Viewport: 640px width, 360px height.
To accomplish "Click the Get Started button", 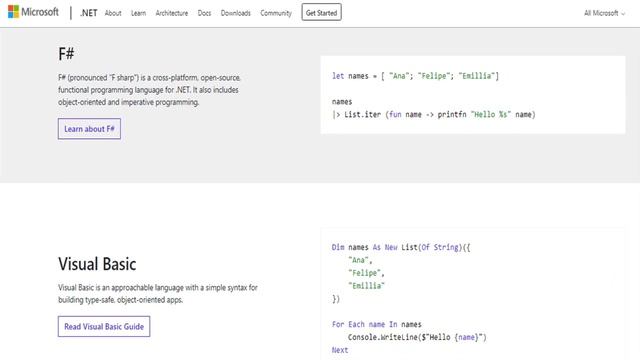I will click(322, 12).
